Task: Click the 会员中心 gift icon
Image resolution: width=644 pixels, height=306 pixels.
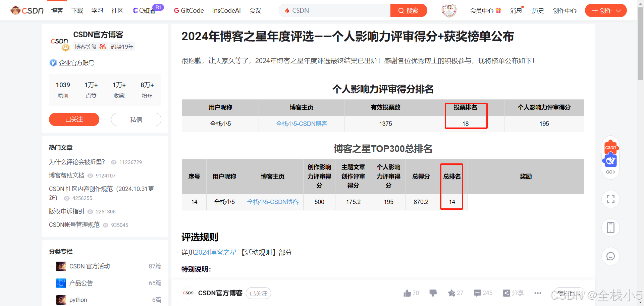Action: [x=498, y=10]
